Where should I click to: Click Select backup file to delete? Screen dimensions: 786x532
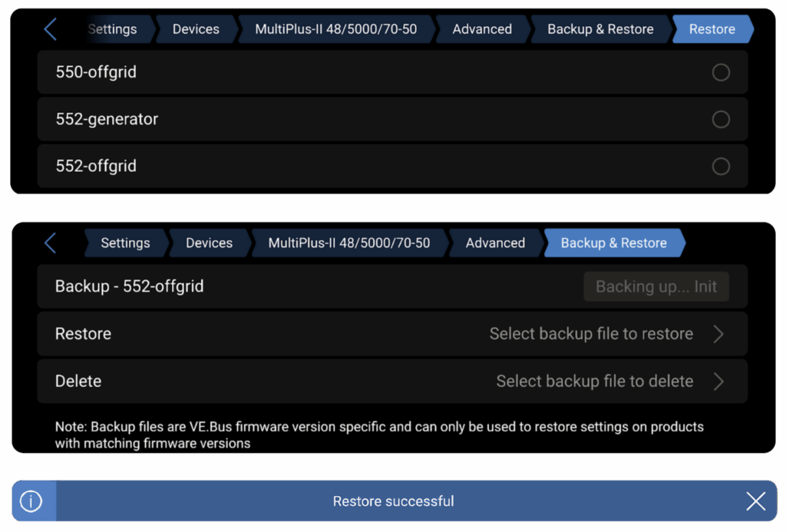pos(594,382)
